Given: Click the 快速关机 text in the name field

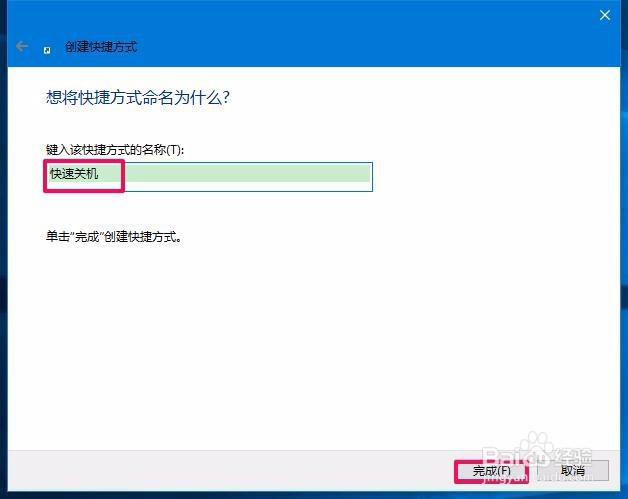Looking at the screenshot, I should pyautogui.click(x=74, y=174).
